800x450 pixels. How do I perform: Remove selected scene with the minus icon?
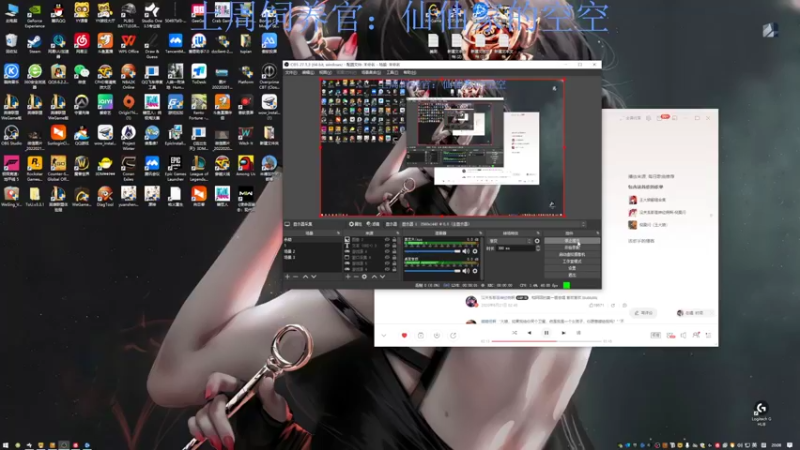point(295,277)
